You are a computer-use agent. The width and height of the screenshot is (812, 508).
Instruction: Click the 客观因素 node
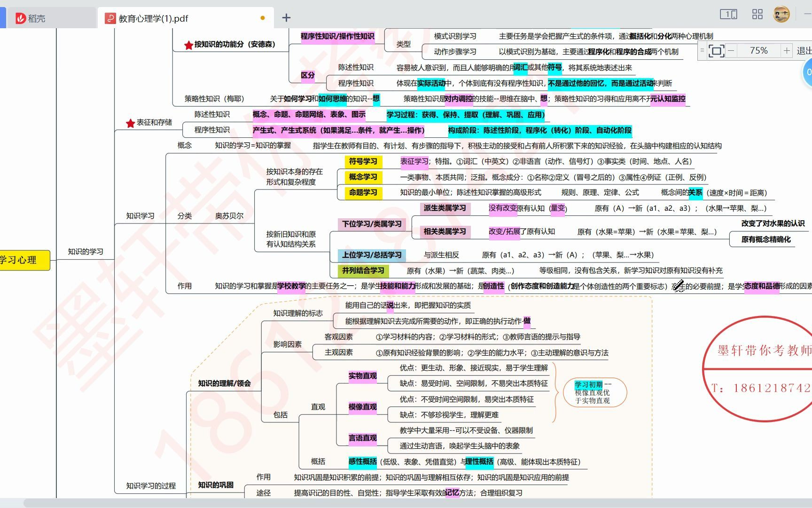[339, 337]
